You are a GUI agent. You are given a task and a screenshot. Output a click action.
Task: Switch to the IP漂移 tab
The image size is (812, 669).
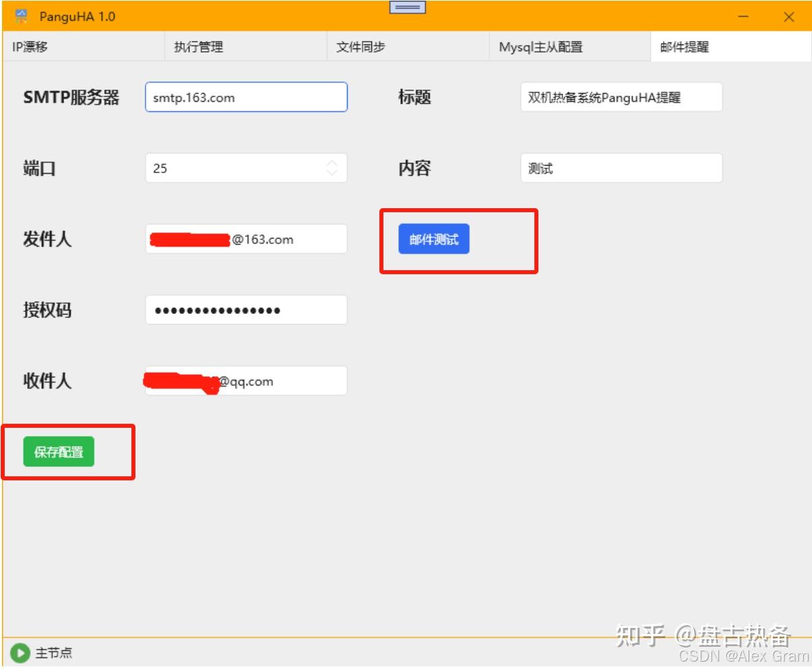(30, 47)
